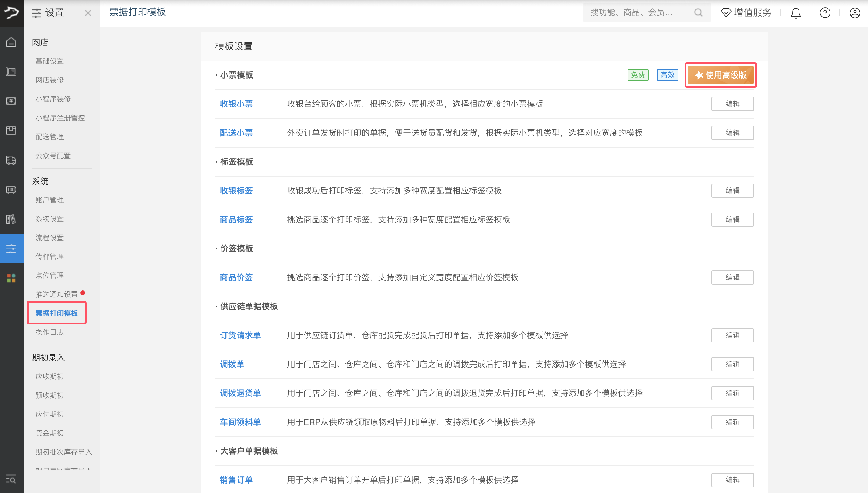Viewport: 868px width, 493px height.
Task: Open 增值服务 in top bar
Action: (746, 12)
